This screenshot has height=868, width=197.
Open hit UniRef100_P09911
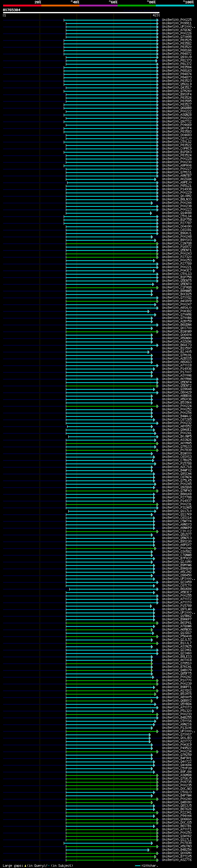177,23
